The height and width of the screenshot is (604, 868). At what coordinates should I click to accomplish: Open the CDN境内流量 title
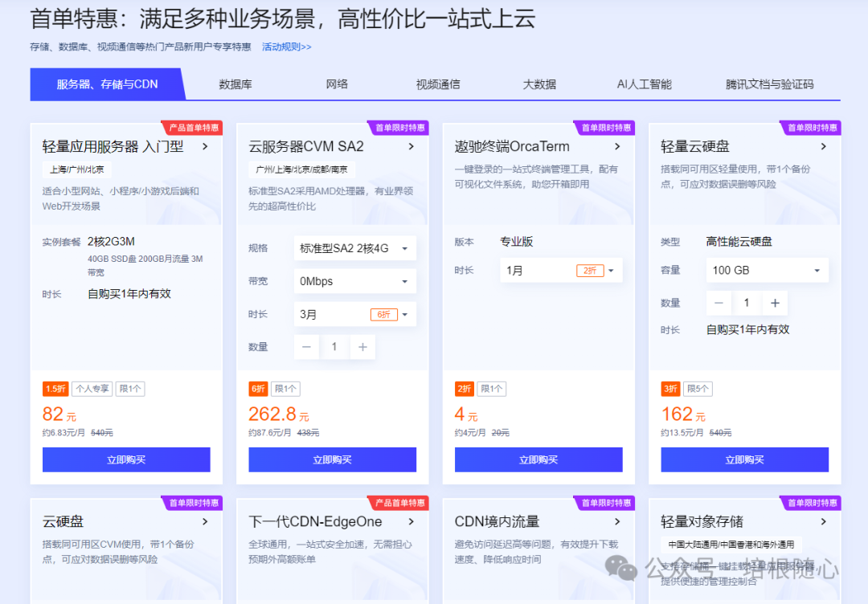(x=497, y=521)
